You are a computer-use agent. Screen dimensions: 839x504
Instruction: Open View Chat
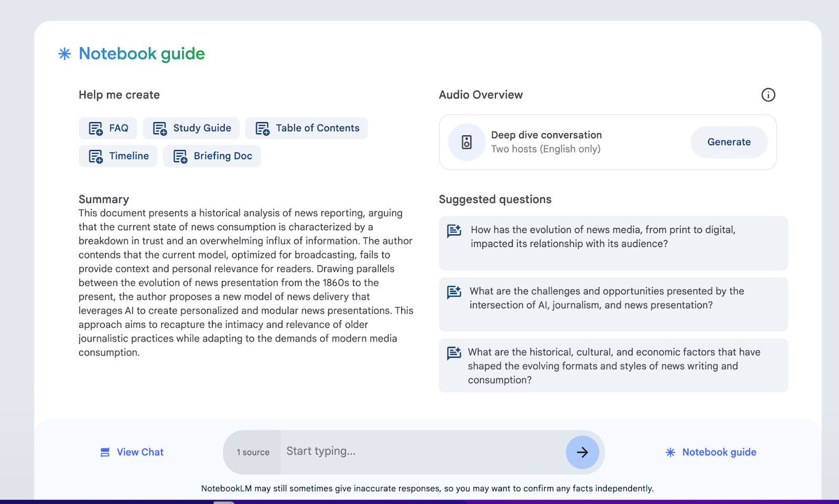click(x=132, y=452)
